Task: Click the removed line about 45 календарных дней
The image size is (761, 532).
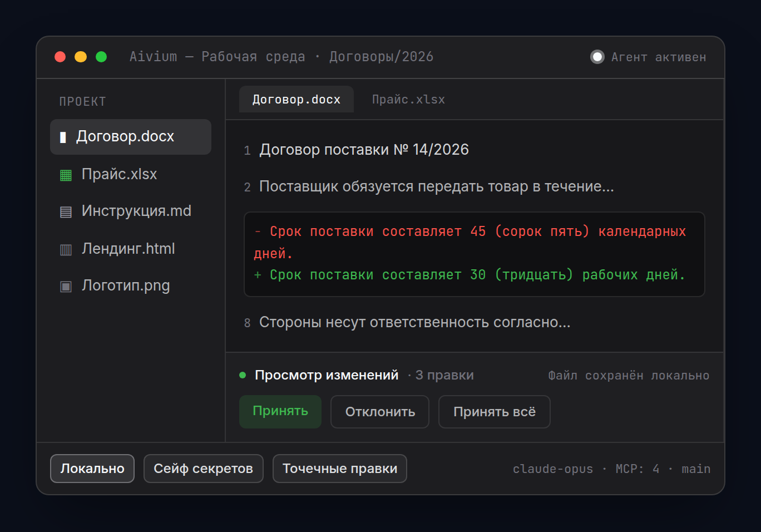Action: pos(470,243)
